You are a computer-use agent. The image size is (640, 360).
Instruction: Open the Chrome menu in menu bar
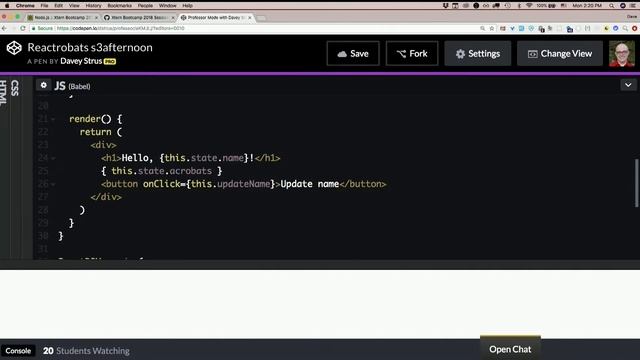[x=25, y=6]
